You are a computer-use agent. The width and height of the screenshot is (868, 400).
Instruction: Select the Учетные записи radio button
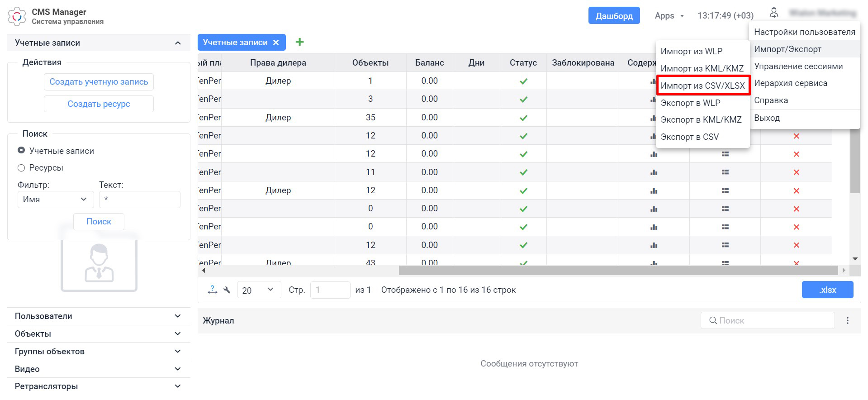21,151
